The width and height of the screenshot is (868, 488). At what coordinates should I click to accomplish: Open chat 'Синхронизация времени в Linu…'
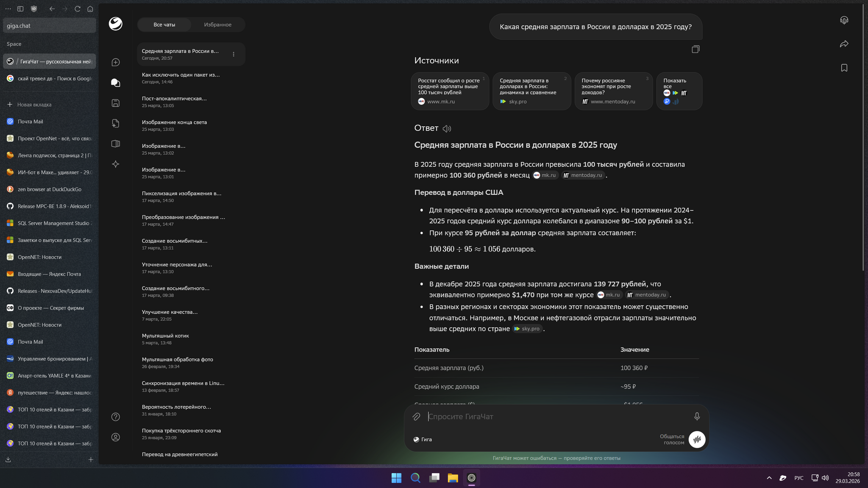[x=191, y=386]
